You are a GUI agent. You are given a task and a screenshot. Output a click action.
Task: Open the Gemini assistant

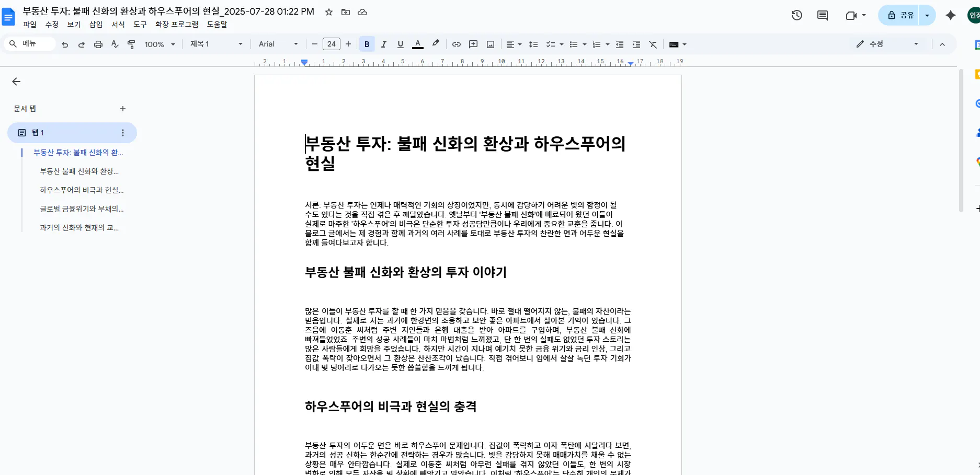click(x=950, y=15)
